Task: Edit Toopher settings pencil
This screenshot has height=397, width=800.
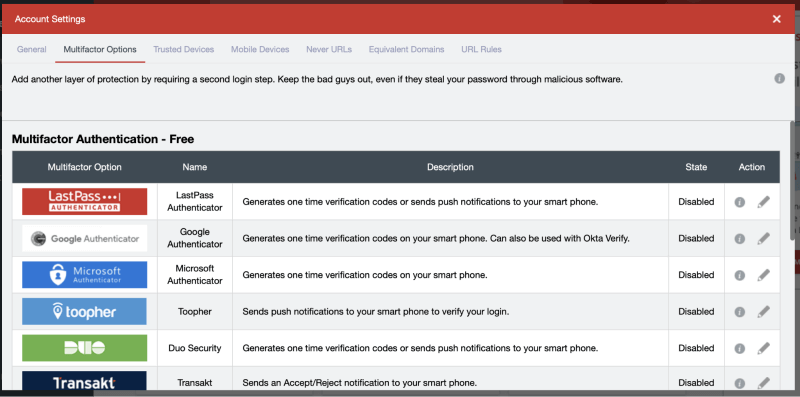Action: click(x=763, y=311)
